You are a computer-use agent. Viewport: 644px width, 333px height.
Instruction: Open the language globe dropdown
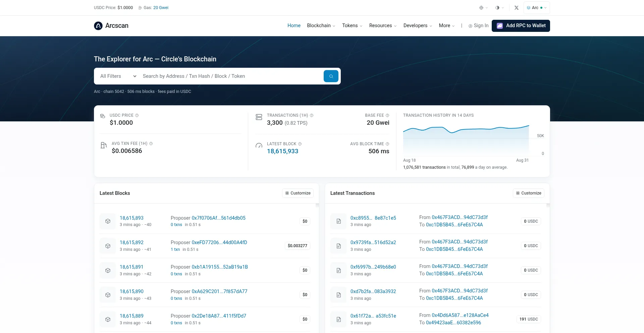483,8
